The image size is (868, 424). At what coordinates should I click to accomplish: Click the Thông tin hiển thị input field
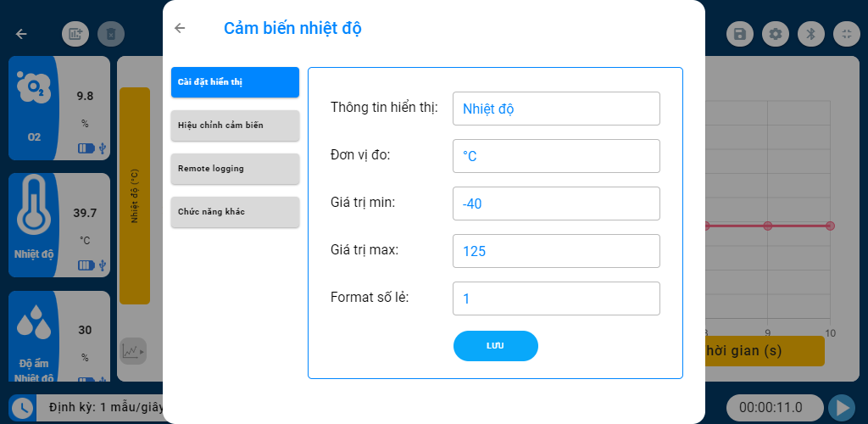click(x=556, y=109)
